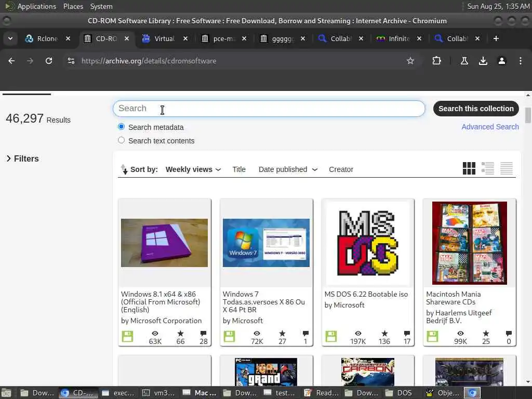Open the Advanced Search link

tap(490, 127)
